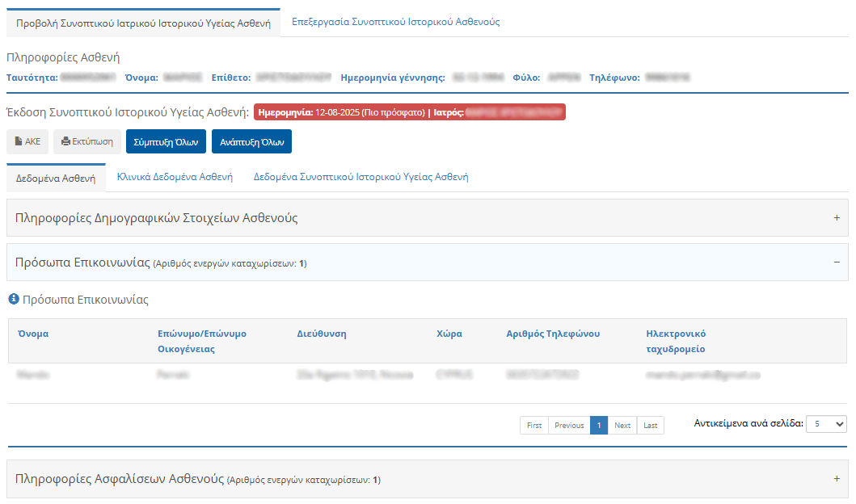
Task: Jump to Last page in pagination
Action: tap(650, 426)
